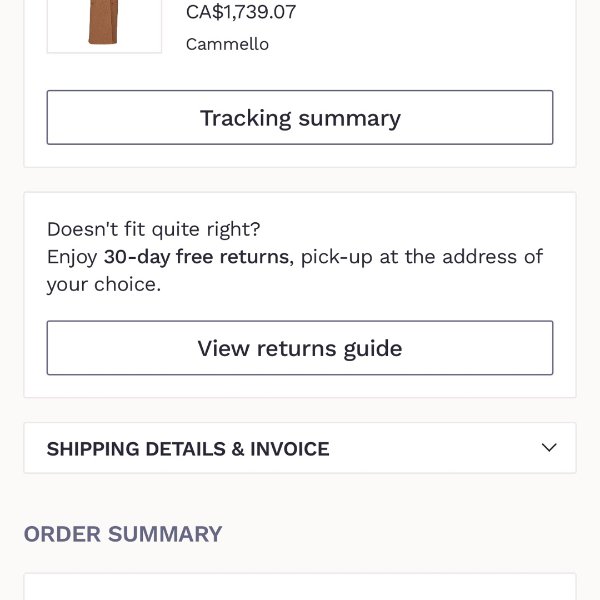Click the Cammello color name
600x600 pixels.
coord(227,44)
